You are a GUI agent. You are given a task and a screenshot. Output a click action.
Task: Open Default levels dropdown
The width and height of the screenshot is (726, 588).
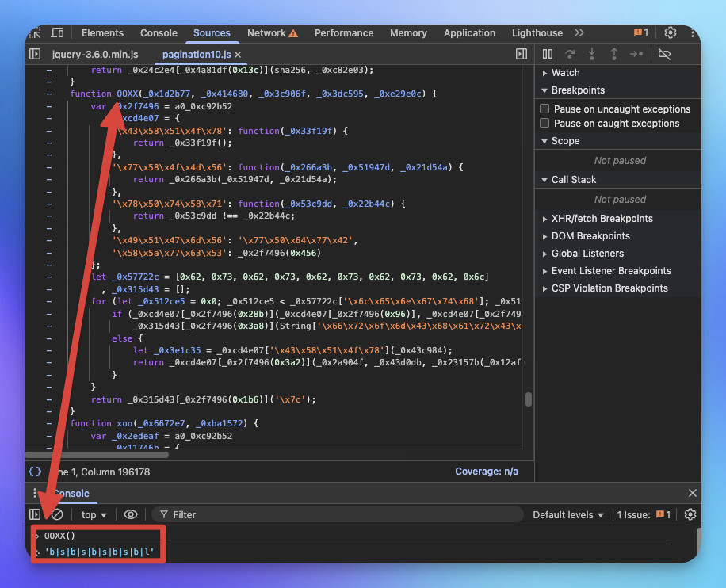[568, 515]
